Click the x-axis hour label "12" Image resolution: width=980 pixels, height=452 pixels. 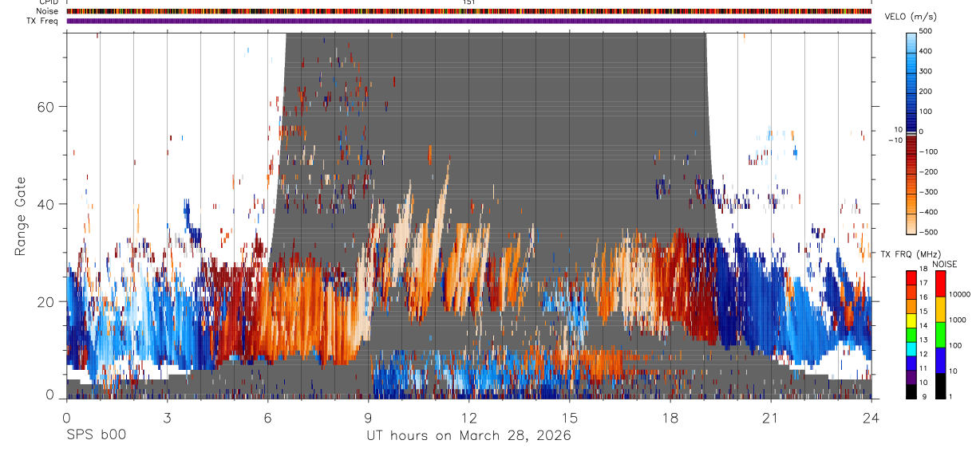[x=468, y=417]
